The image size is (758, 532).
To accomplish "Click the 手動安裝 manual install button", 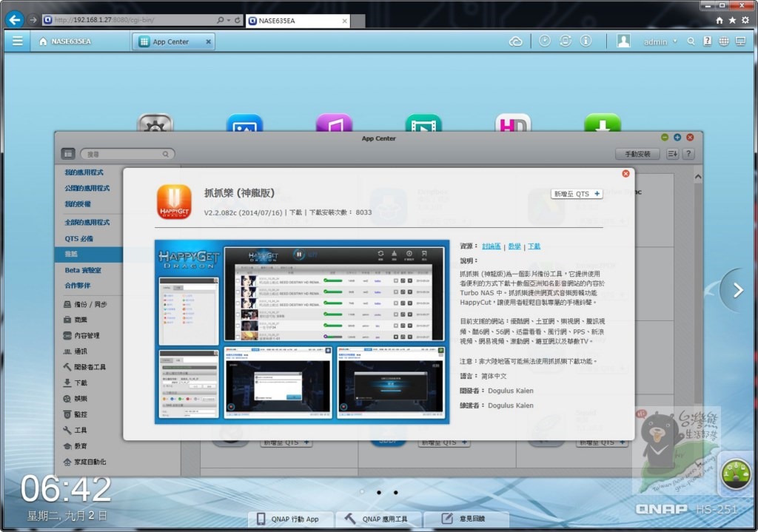I will tap(637, 154).
